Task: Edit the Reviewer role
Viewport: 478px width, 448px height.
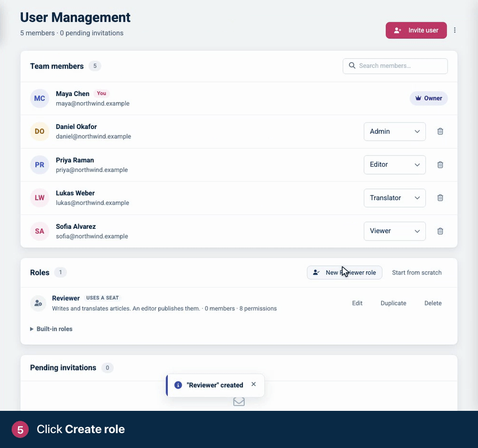Action: point(357,303)
